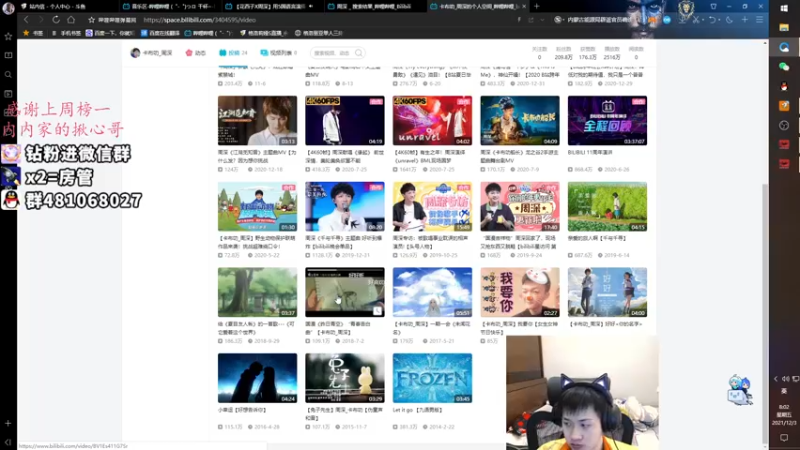Viewport: 800px width, 450px height.
Task: Open the browser home page icon
Action: click(71, 19)
